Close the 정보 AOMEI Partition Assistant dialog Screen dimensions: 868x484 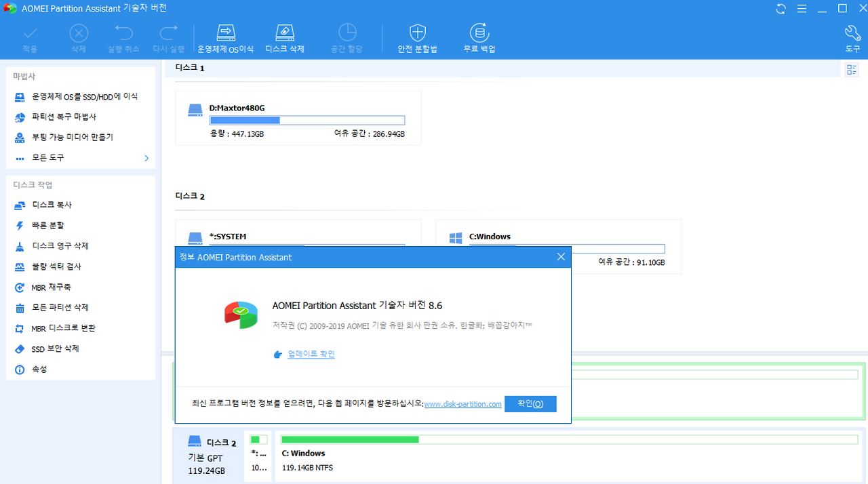pos(561,257)
